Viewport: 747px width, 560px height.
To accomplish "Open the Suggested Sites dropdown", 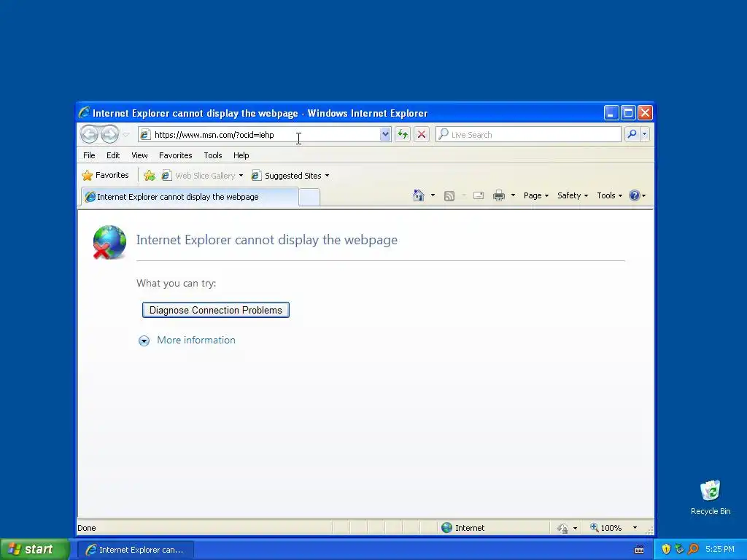I will pyautogui.click(x=291, y=176).
